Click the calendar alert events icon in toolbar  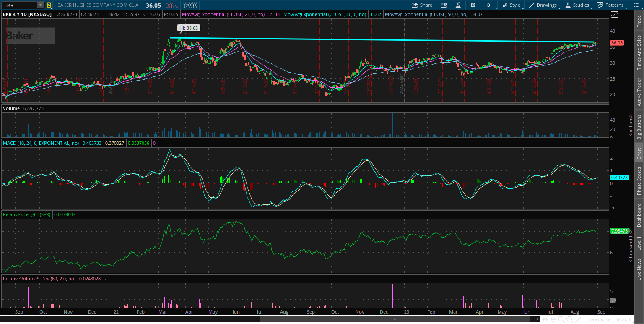click(x=444, y=5)
